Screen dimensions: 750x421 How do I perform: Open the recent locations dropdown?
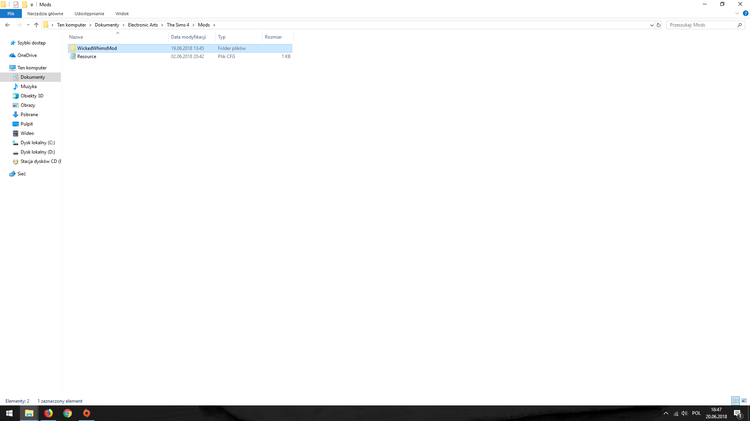pos(28,25)
